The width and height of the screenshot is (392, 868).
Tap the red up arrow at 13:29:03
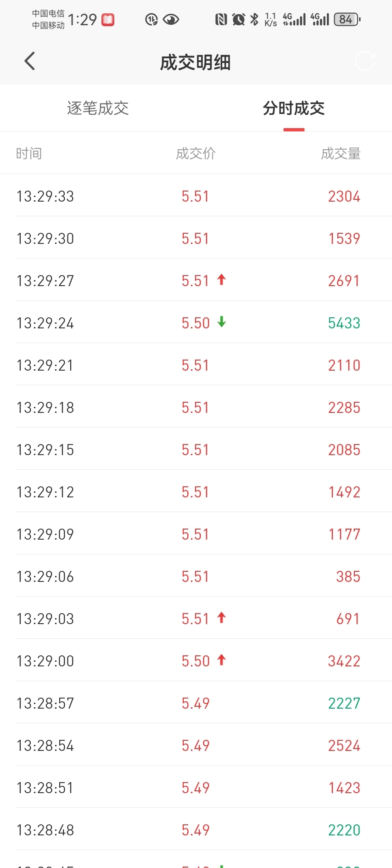pyautogui.click(x=221, y=618)
